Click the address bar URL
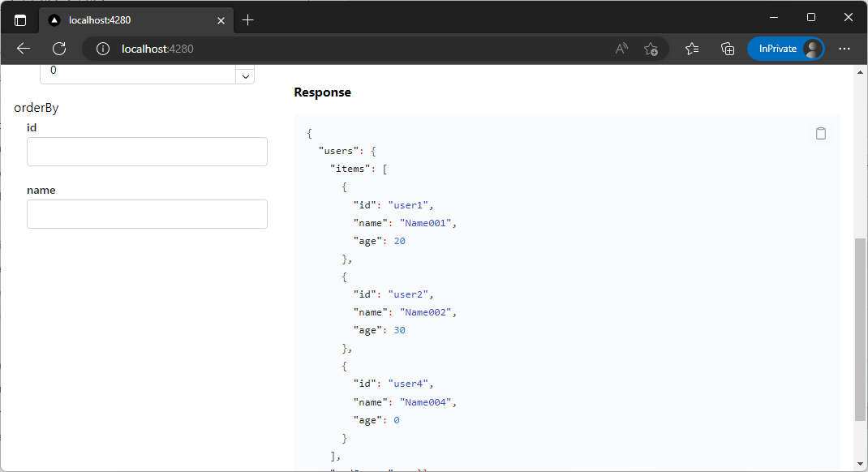Screen dimensions: 868x472 coord(157,49)
